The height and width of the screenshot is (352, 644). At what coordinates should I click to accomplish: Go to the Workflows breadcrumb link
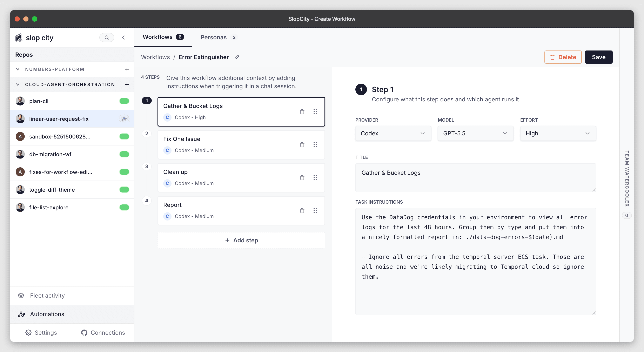point(155,57)
